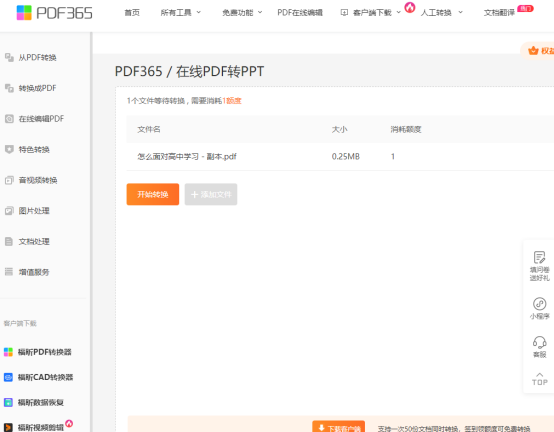Select the 转换成PDF sidebar icon
This screenshot has width=554, height=432.
pos(9,88)
